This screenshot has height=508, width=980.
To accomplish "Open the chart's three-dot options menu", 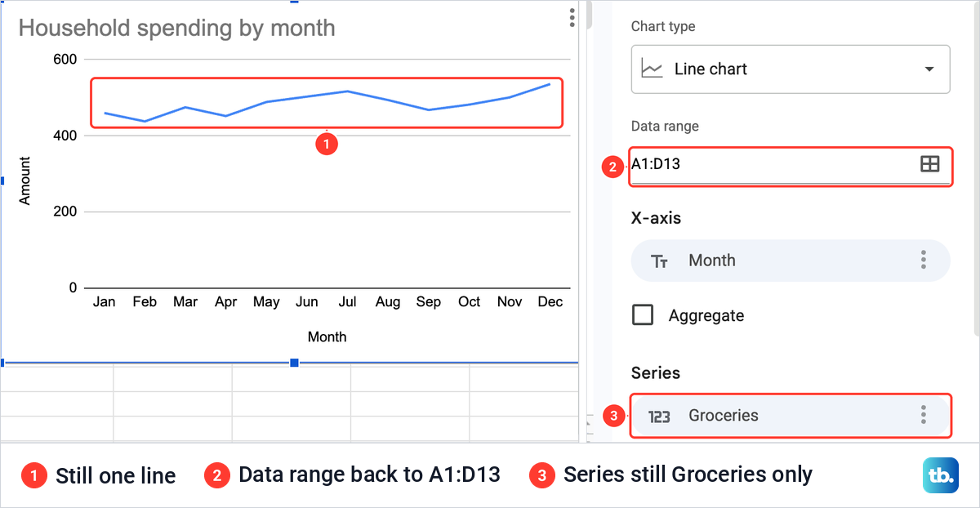I will point(572,17).
